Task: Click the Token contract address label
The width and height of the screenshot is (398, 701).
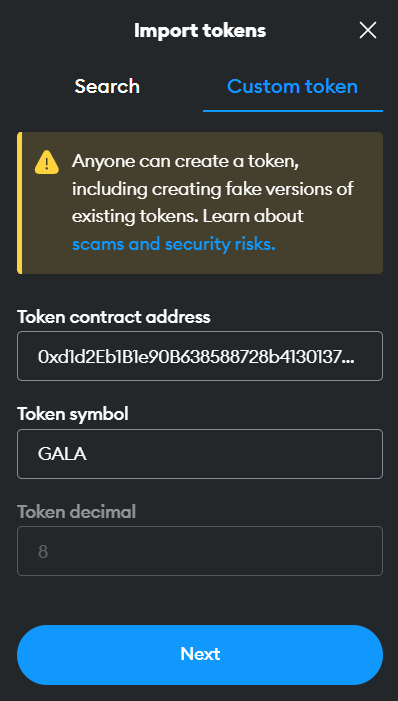Action: (x=114, y=317)
